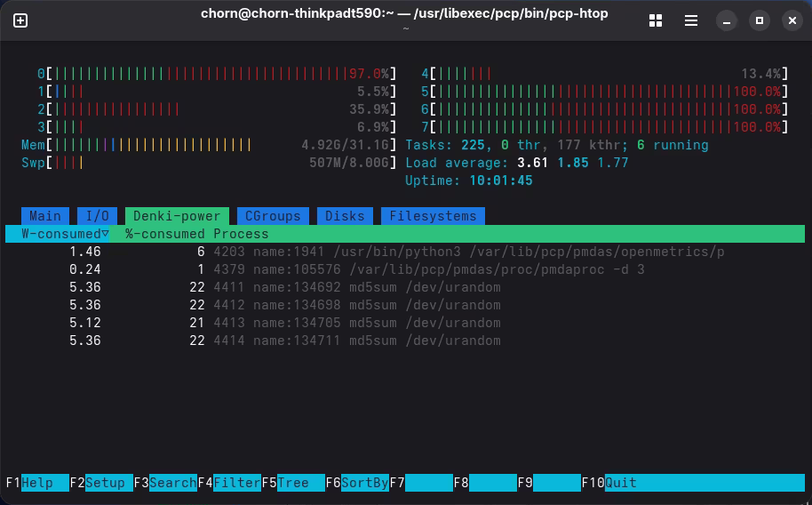Open F6 SortBy menu
812x505 pixels.
[357, 483]
